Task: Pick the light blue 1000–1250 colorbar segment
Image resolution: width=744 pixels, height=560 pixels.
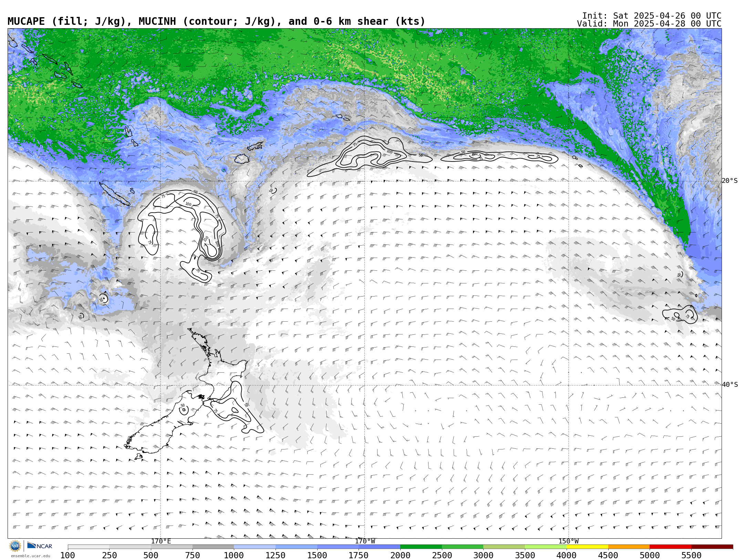Action: coord(255,547)
